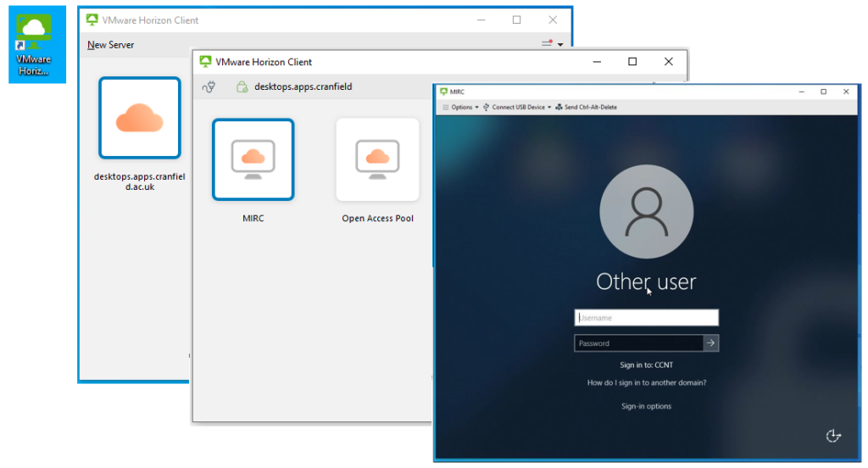This screenshot has width=868, height=468.
Task: Click the Username input field
Action: (646, 318)
